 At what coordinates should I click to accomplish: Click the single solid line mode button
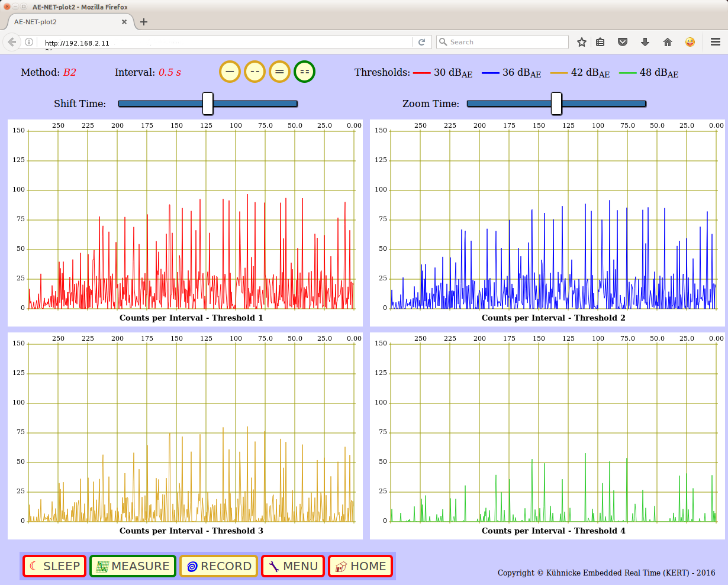230,72
